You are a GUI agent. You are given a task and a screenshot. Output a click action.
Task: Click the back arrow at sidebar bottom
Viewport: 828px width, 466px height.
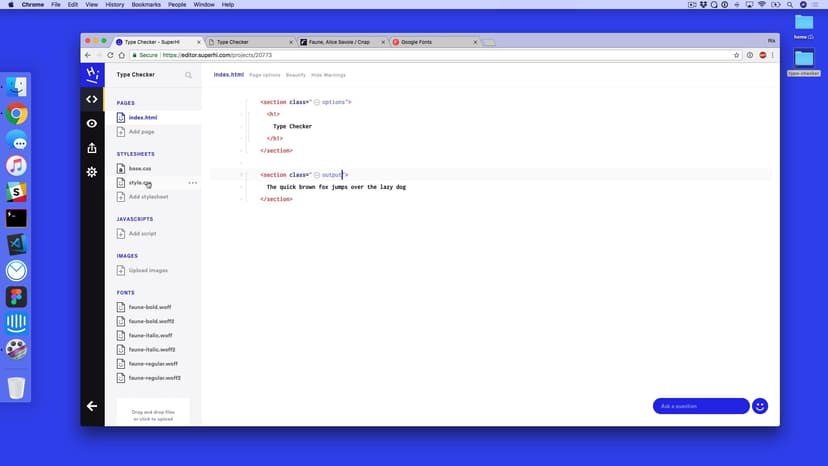point(92,406)
